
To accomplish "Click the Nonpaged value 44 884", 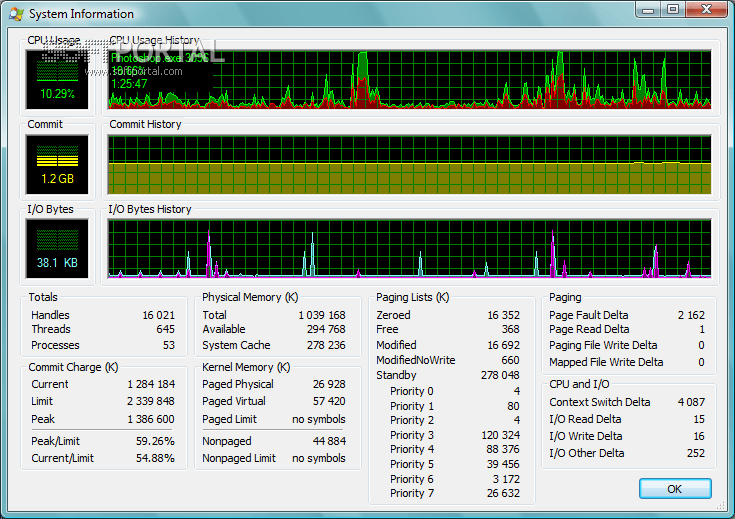I will [x=329, y=441].
